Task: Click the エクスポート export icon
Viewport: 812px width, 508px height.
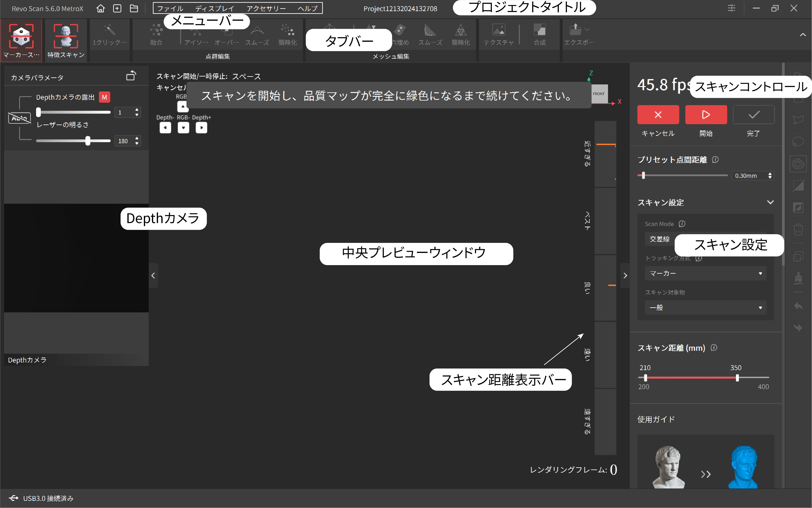Action: 575,30
